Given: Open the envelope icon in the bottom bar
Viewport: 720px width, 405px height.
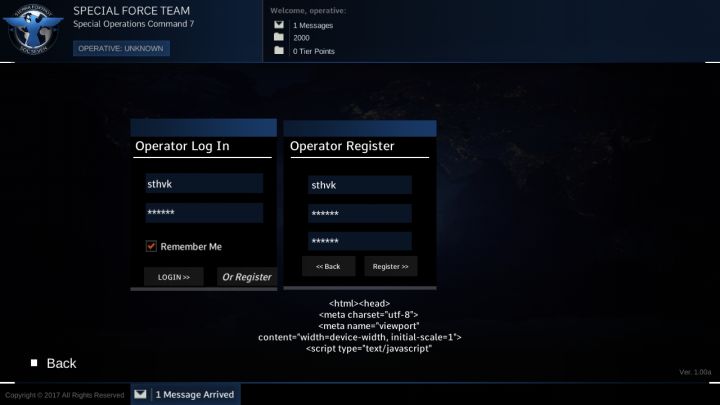Looking at the screenshot, I should tap(141, 394).
